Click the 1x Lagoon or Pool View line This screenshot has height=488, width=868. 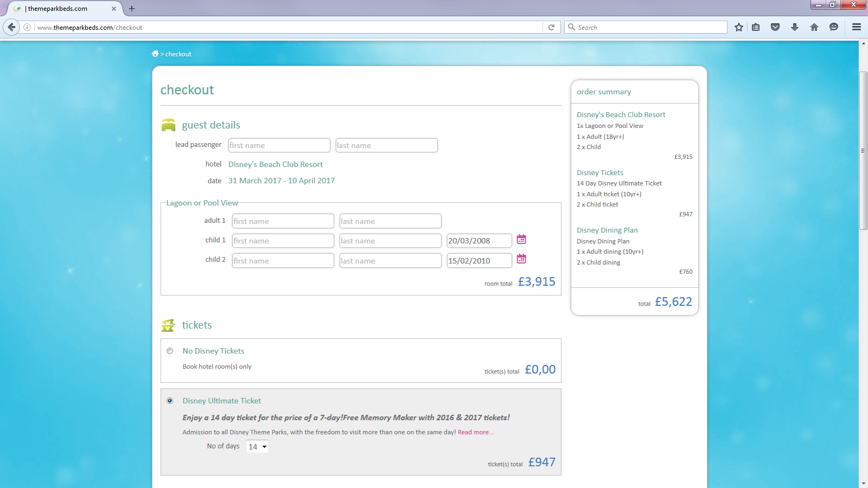point(610,126)
